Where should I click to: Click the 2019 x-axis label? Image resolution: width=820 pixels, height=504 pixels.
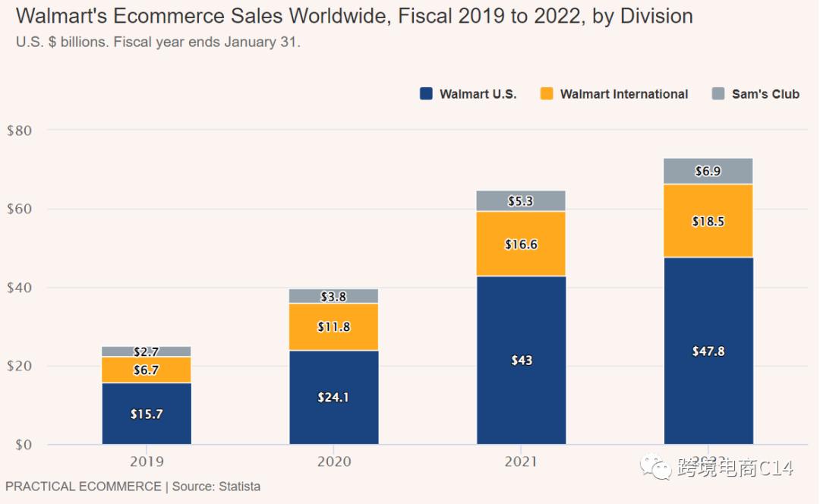coord(147,461)
